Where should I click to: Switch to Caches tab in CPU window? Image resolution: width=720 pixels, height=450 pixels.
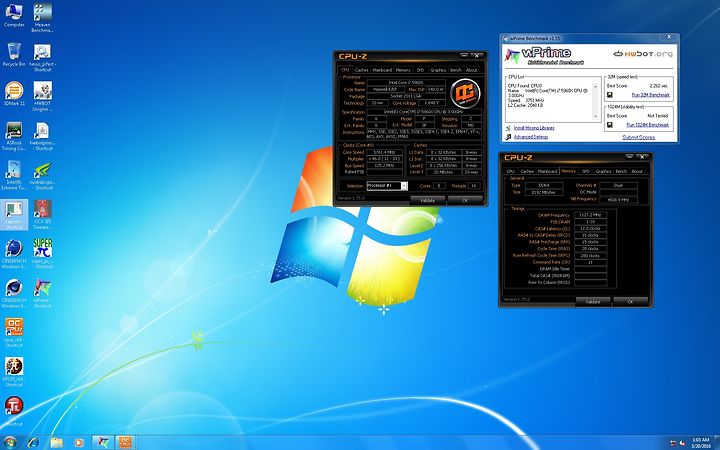pyautogui.click(x=362, y=70)
